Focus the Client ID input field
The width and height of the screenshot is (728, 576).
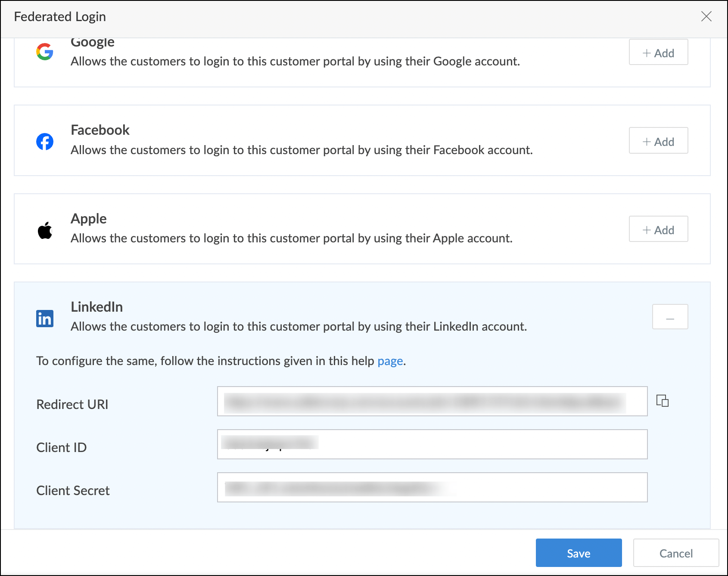[432, 444]
